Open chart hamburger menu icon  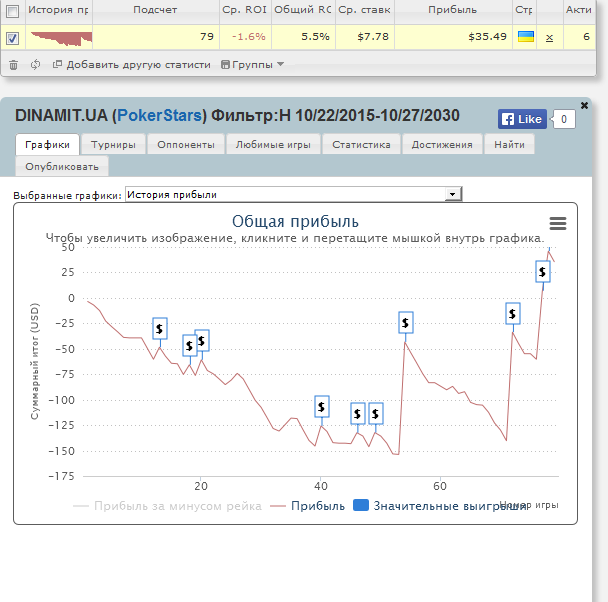pyautogui.click(x=558, y=223)
